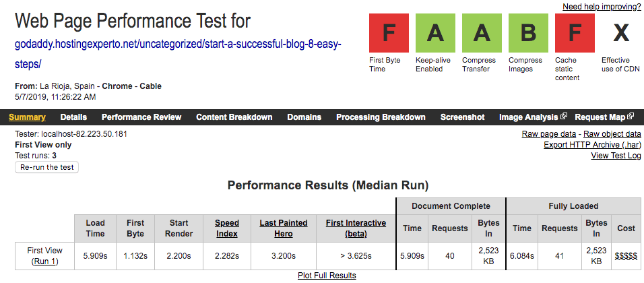This screenshot has width=644, height=283.
Task: Open the Run 1 first view link
Action: [44, 261]
